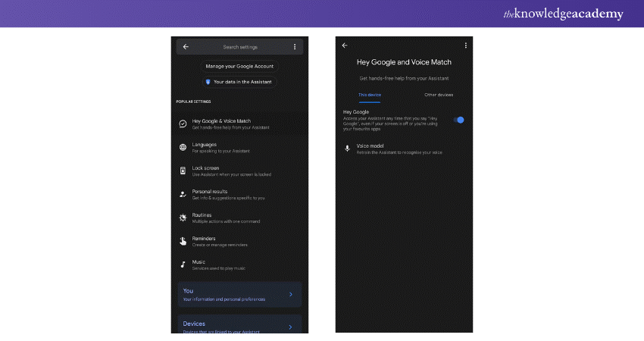Click the Reminders hand icon
Image resolution: width=644 pixels, height=341 pixels.
point(183,241)
